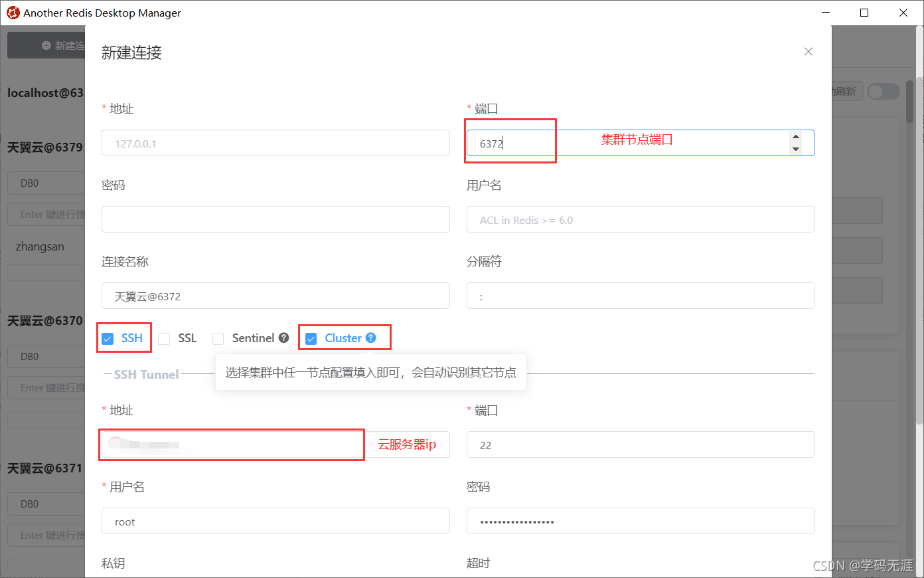Minimize the application window
The width and height of the screenshot is (924, 578).
826,13
